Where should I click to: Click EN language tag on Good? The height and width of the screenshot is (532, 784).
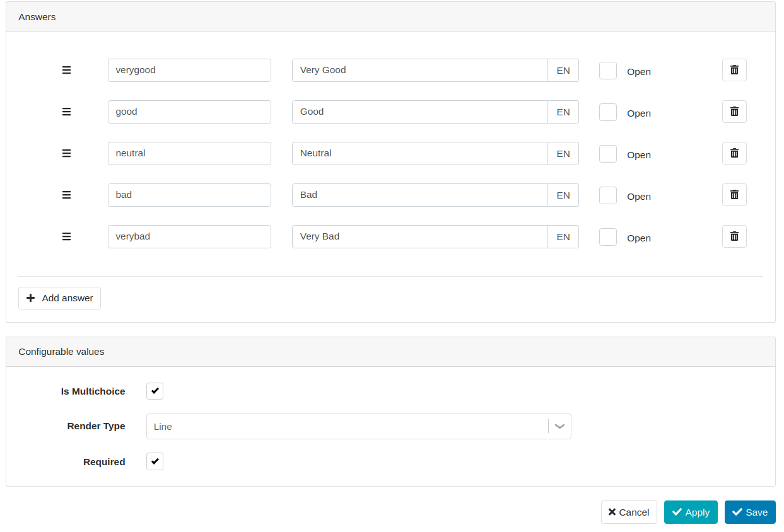tap(563, 112)
